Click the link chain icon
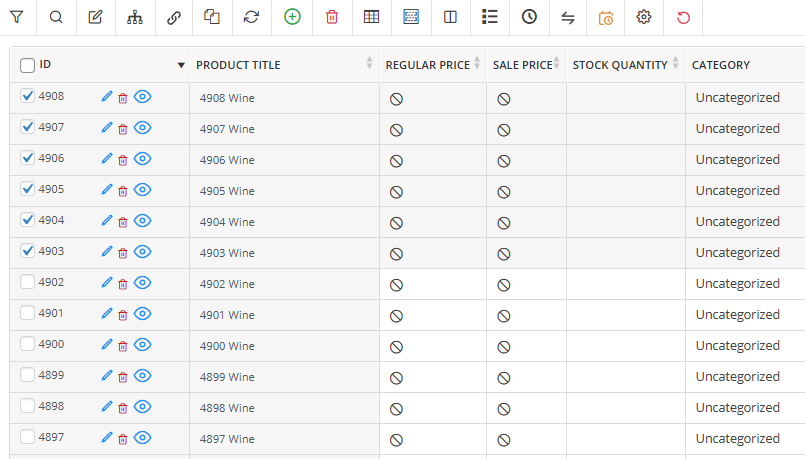 pos(174,18)
